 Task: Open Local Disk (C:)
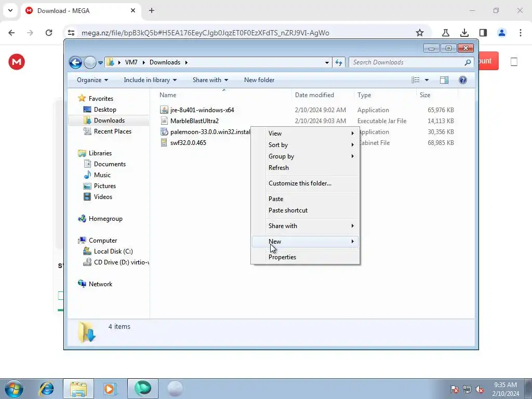[113, 251]
